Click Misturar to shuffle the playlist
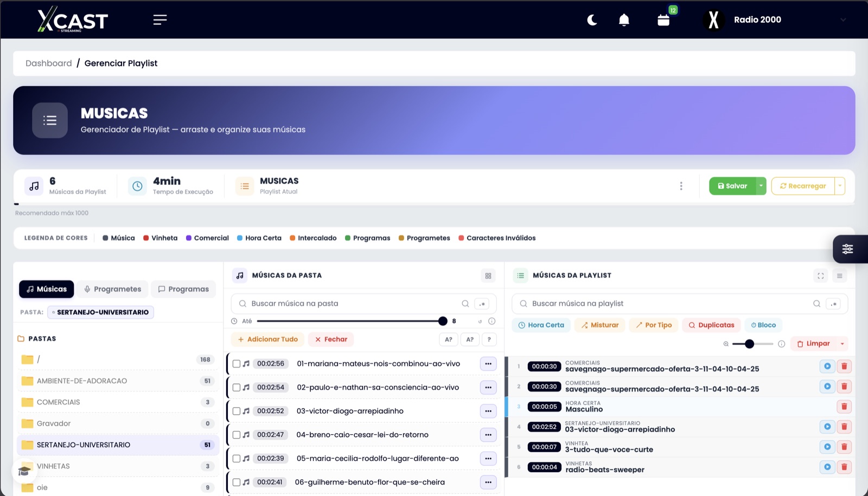Screen dimensions: 868x496 (x=600, y=325)
